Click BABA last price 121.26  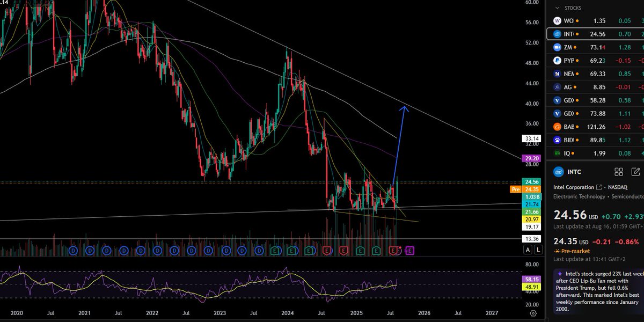click(x=596, y=127)
